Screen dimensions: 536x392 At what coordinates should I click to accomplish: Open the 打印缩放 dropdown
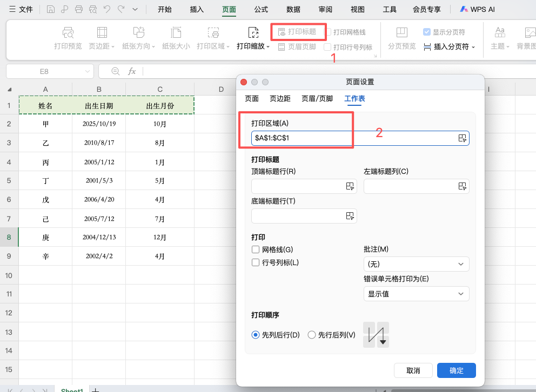click(253, 46)
